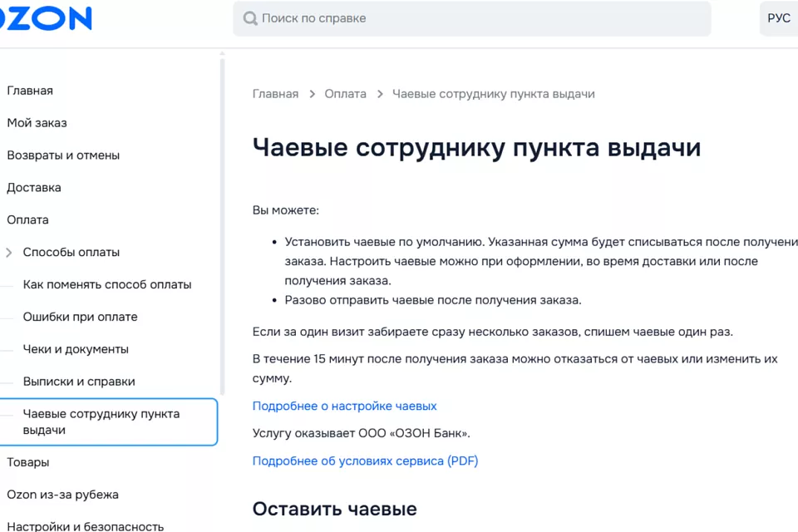Click «Оплата» breadcrumb link
This screenshot has height=532, width=798.
345,94
